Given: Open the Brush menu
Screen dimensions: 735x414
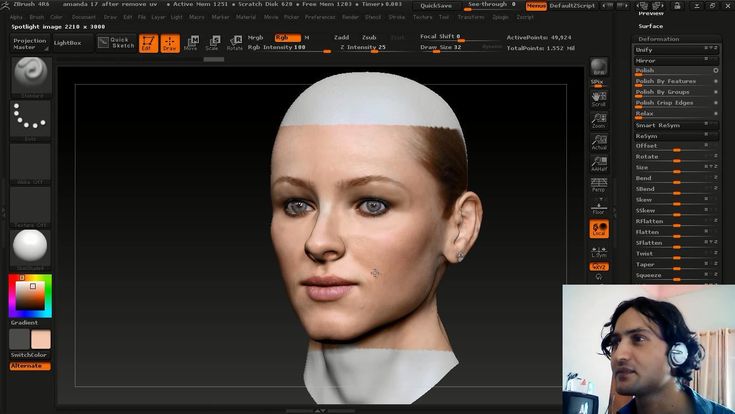Looking at the screenshot, I should coord(37,17).
